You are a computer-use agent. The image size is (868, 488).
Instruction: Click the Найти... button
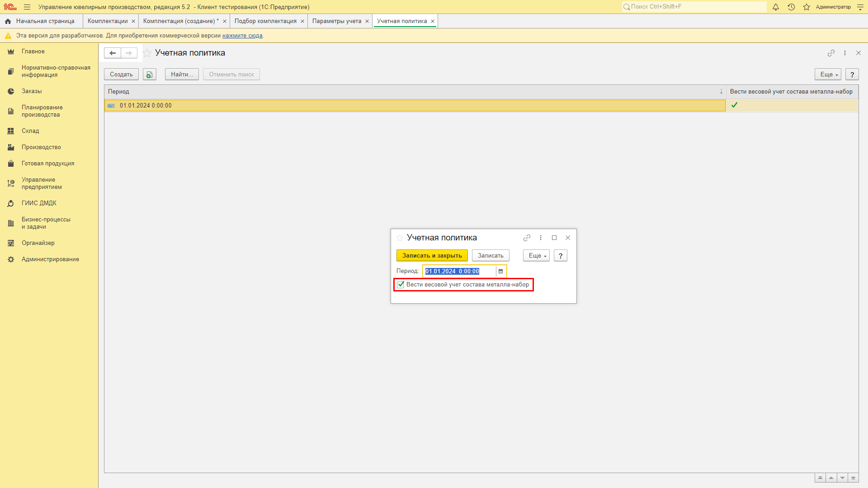click(182, 75)
